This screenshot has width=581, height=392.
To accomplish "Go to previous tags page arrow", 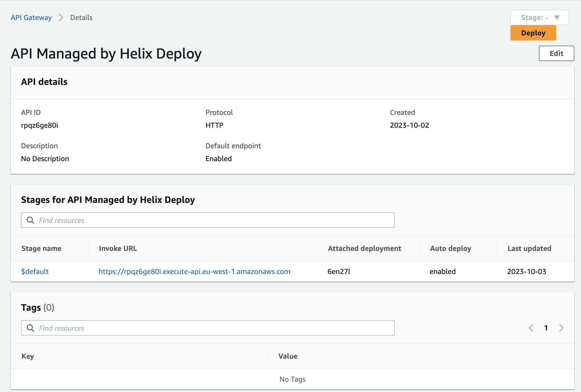I will 531,328.
